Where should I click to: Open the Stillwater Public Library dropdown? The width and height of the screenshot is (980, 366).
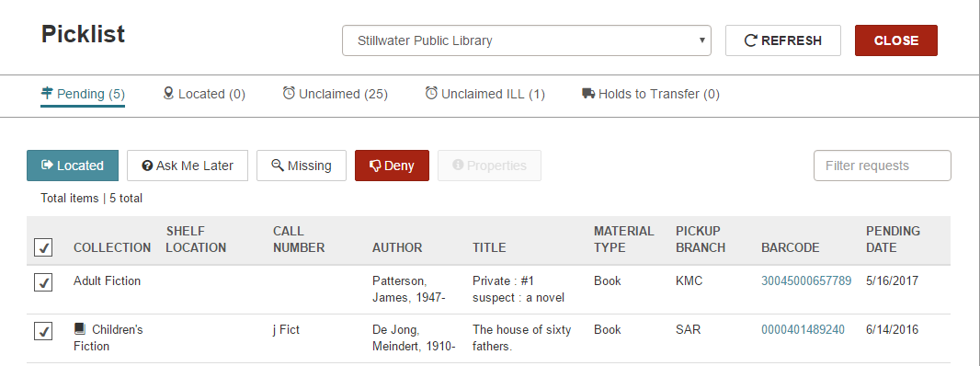pos(526,40)
